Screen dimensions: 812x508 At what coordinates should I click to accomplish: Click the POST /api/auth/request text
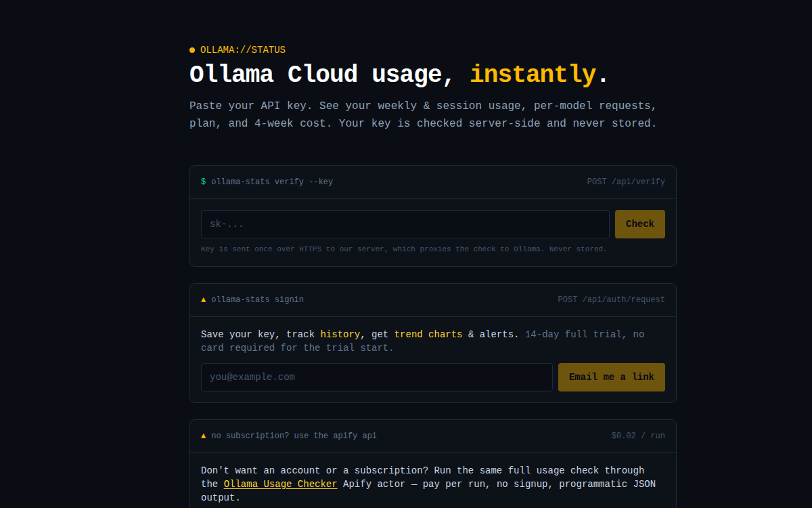point(612,299)
